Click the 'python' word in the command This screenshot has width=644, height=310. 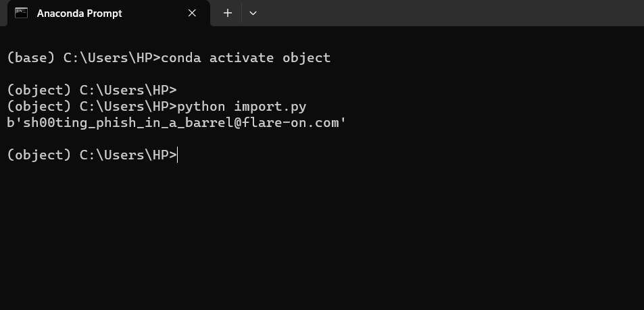pyautogui.click(x=201, y=106)
